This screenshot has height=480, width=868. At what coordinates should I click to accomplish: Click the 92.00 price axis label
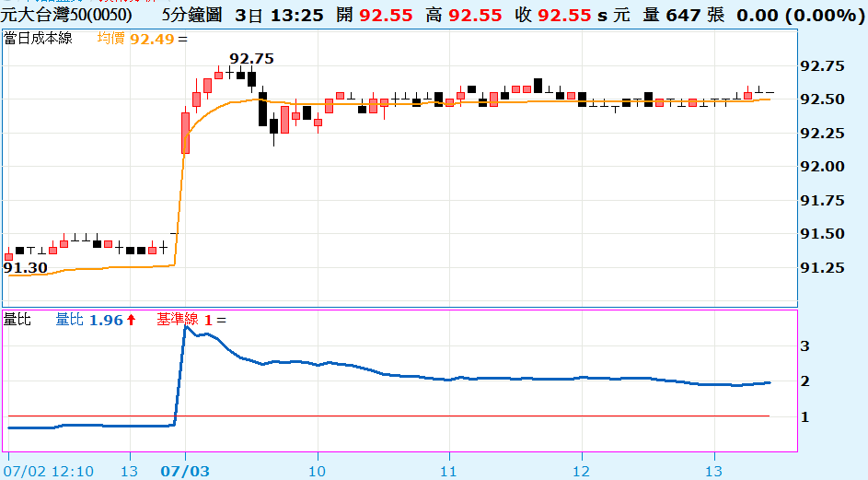click(x=823, y=167)
